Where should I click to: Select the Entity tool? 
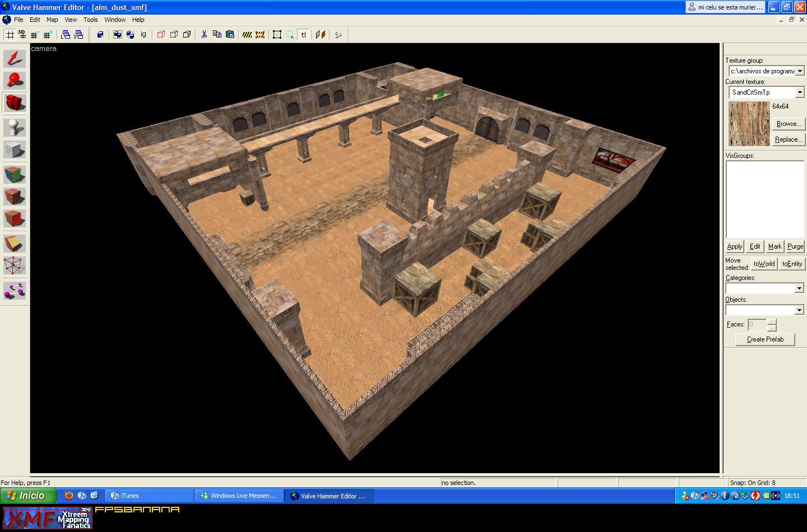point(14,127)
